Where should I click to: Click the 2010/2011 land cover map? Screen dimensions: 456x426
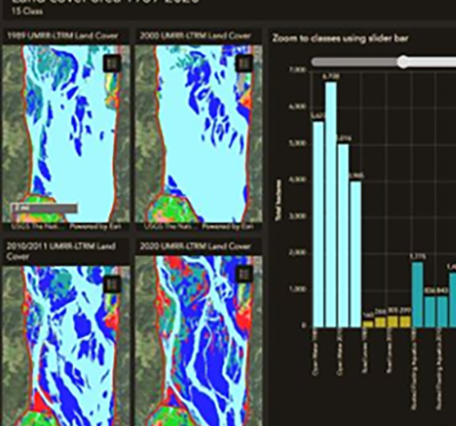(x=66, y=346)
